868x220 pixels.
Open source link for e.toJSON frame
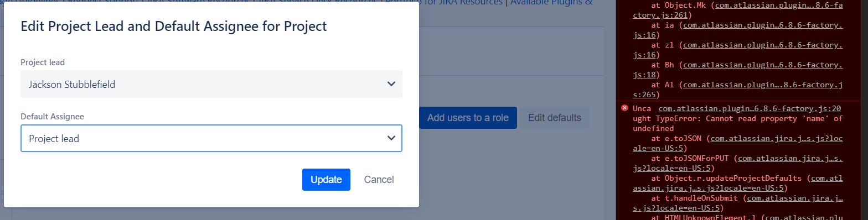(738, 143)
